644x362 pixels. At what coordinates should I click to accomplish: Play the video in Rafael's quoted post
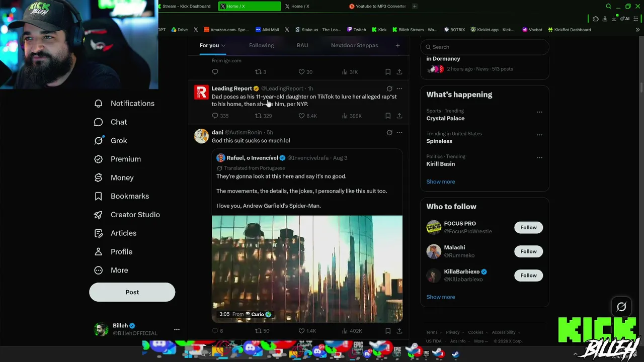pos(307,269)
